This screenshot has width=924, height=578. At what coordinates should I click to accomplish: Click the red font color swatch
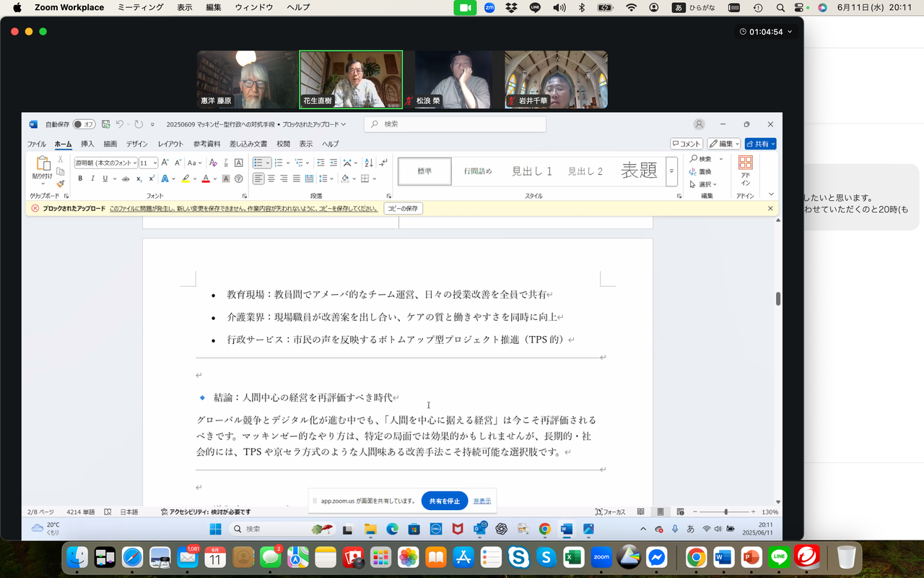tap(205, 178)
